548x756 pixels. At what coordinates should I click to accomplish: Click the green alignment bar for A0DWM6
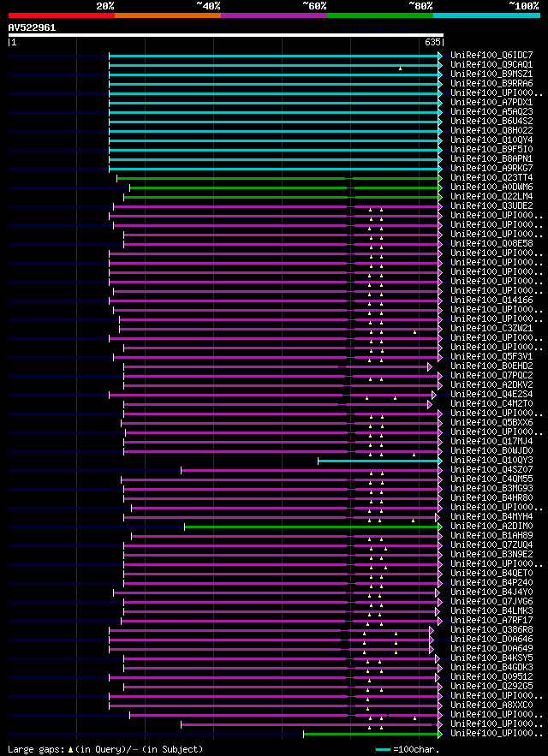(283, 188)
